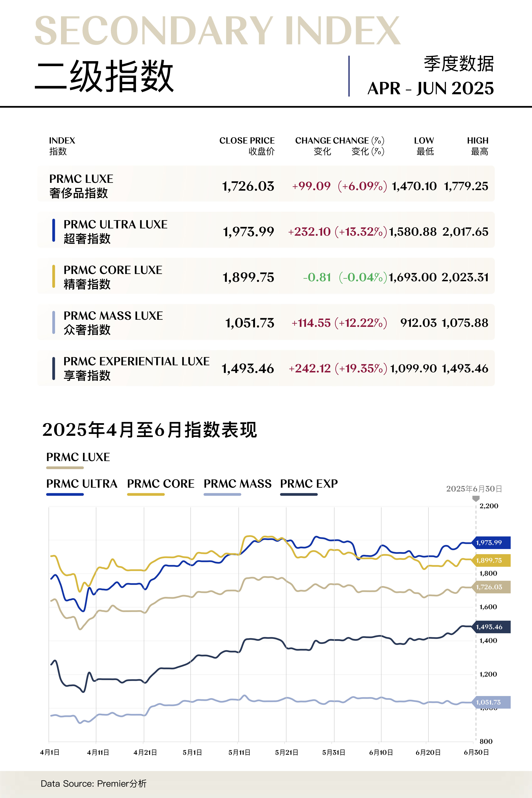Click the blue 1,973.99 value tag

[x=491, y=542]
